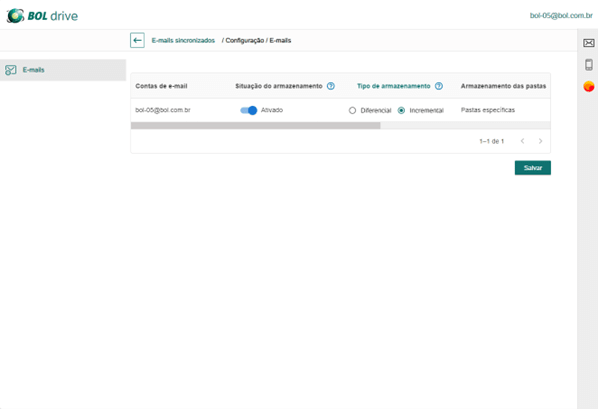Sort by Tipo de armazenamento column
Viewport: 598px width, 409px height.
tap(394, 86)
